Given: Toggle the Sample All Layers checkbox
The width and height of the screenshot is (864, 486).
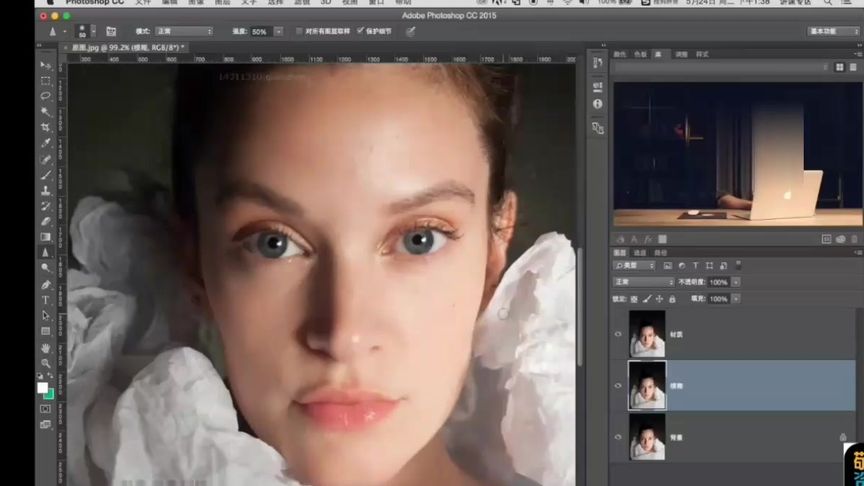Looking at the screenshot, I should pos(299,32).
